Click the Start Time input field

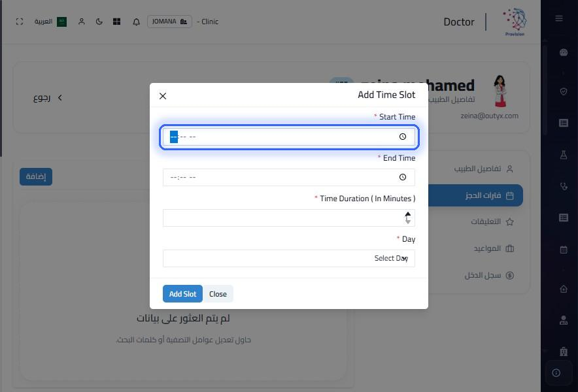(288, 137)
